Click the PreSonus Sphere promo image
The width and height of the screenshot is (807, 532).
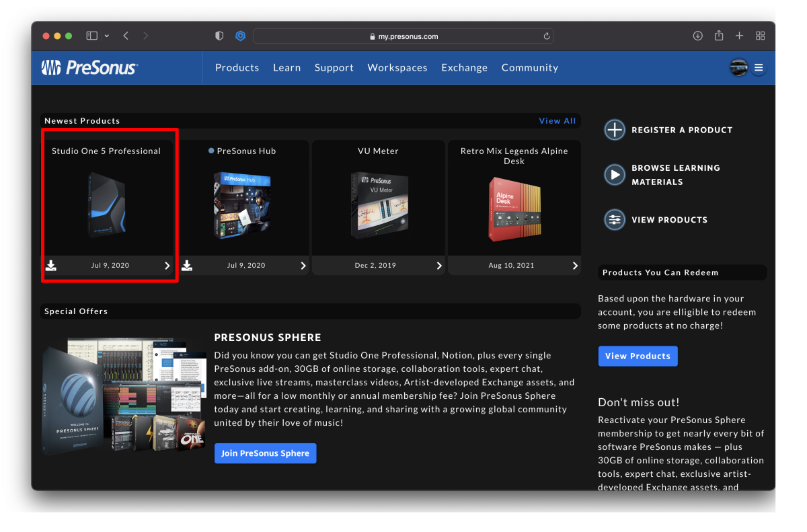[x=123, y=397]
